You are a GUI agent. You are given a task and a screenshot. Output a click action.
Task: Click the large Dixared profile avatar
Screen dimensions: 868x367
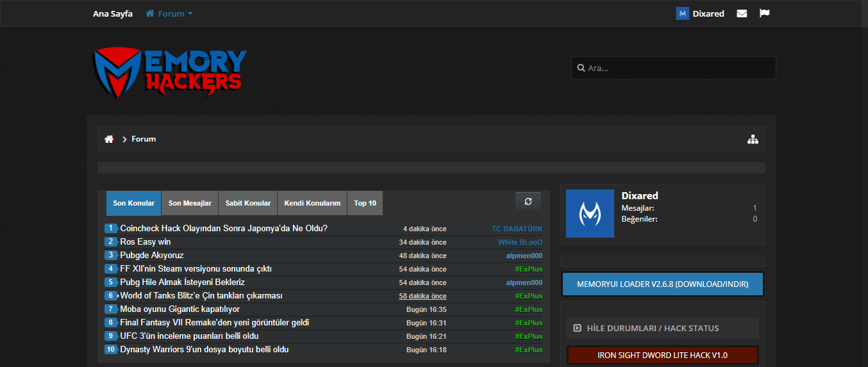590,213
